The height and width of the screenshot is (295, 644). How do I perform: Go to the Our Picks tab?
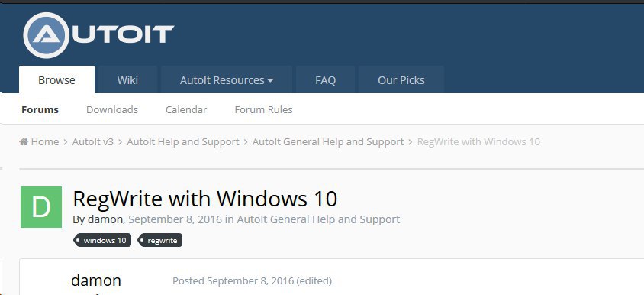401,79
